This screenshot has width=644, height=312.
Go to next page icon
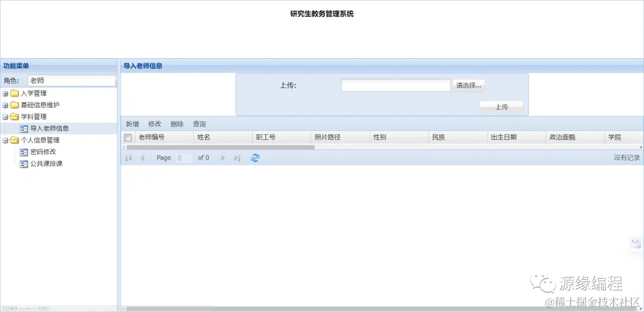click(223, 158)
